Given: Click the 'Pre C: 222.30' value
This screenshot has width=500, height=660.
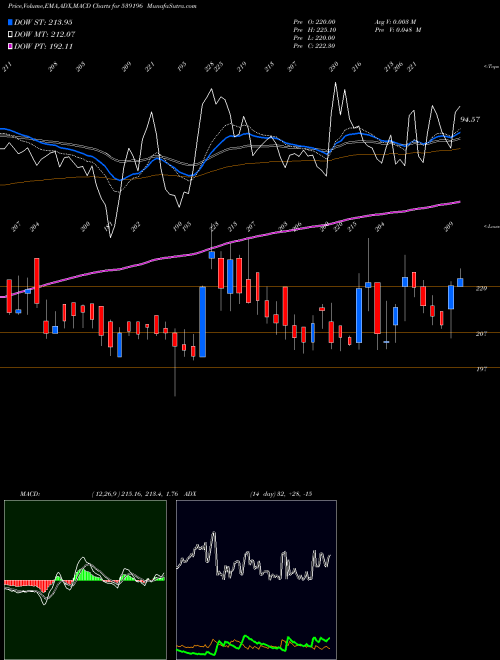Looking at the screenshot, I should (x=314, y=46).
